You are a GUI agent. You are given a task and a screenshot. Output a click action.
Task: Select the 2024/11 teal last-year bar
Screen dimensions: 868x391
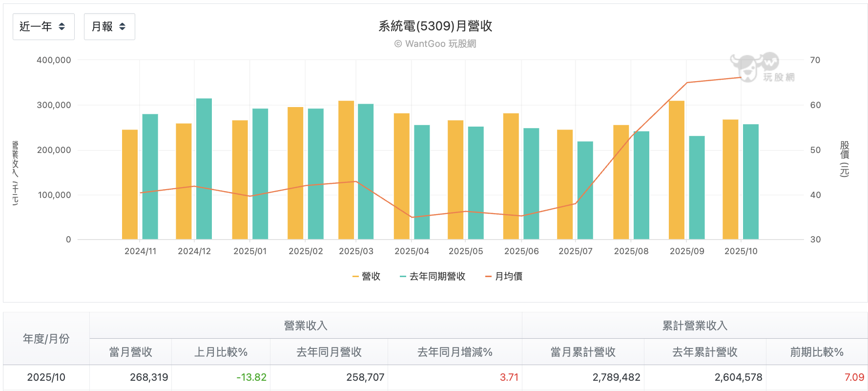coord(150,177)
